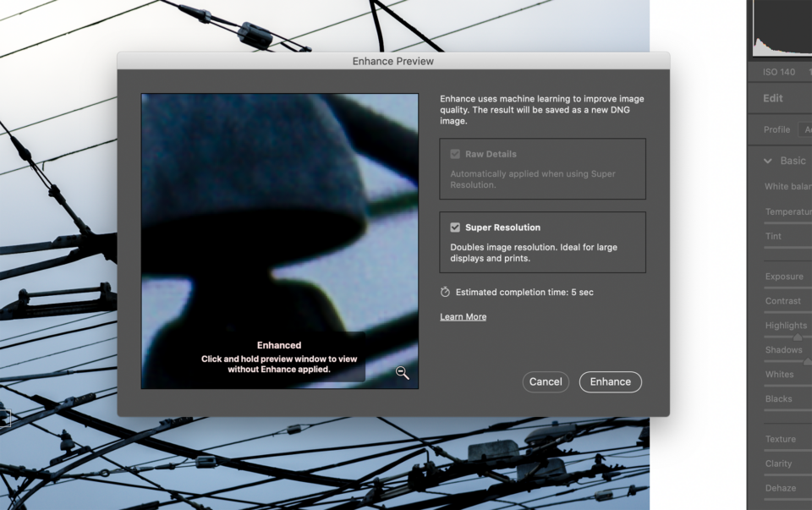
Task: Click the ISO 140 metadata label
Action: pyautogui.click(x=778, y=72)
